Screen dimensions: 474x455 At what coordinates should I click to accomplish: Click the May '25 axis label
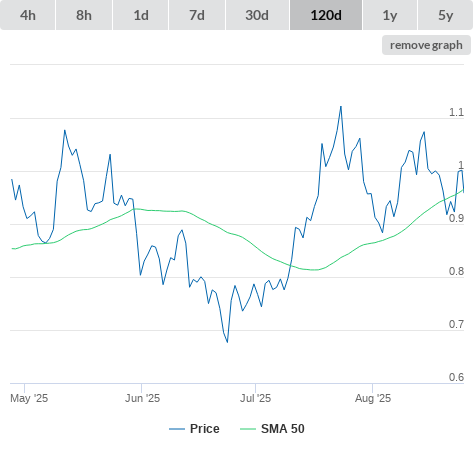point(29,398)
